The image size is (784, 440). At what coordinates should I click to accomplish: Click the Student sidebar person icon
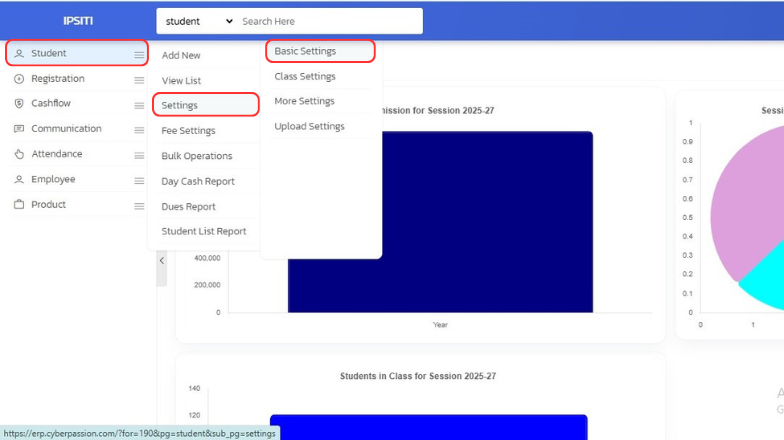[x=19, y=53]
